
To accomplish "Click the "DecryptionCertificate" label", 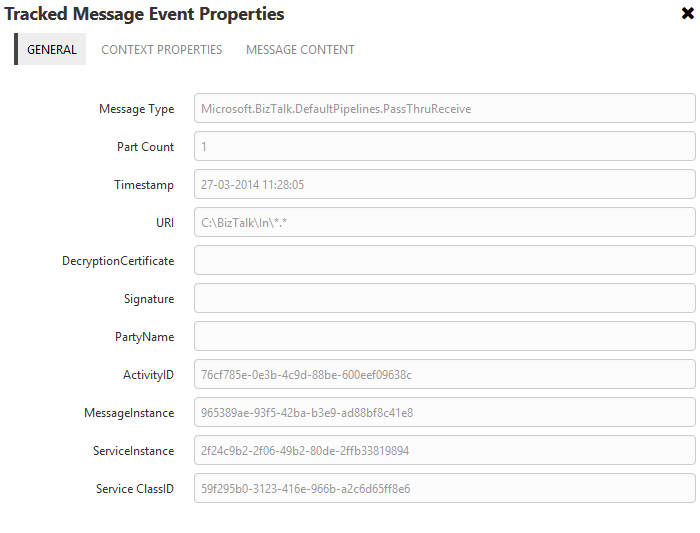I will [x=118, y=261].
